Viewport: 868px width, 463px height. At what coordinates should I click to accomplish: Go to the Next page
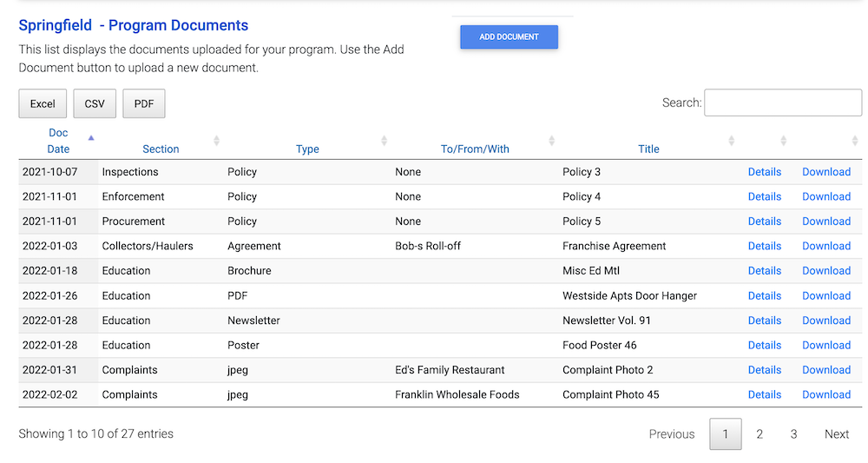click(836, 434)
